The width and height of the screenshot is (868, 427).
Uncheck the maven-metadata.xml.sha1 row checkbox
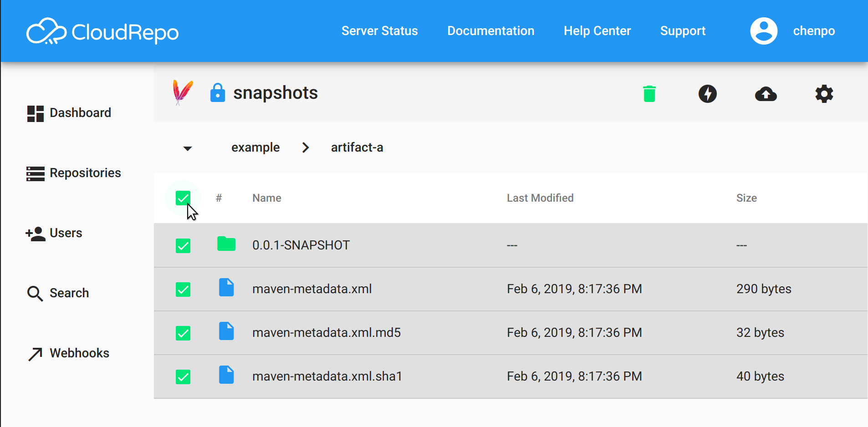183,377
